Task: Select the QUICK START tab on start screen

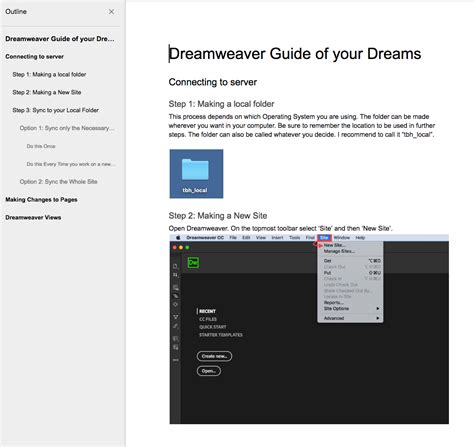Action: tap(213, 327)
